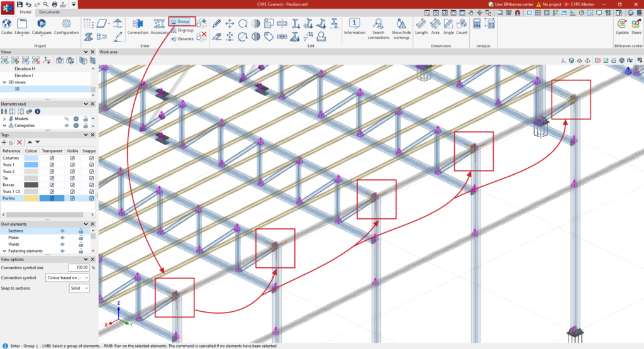This screenshot has width=644, height=349.
Task: Select the Move tool in Edit group
Action: (230, 23)
